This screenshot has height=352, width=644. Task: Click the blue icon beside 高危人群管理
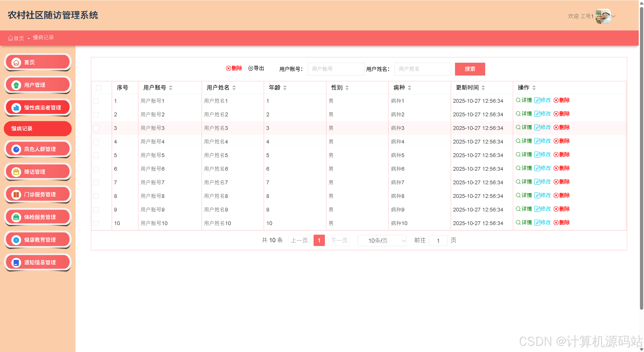tap(16, 149)
